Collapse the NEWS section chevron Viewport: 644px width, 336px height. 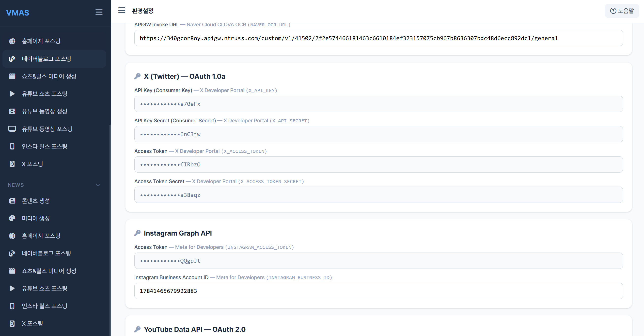98,185
